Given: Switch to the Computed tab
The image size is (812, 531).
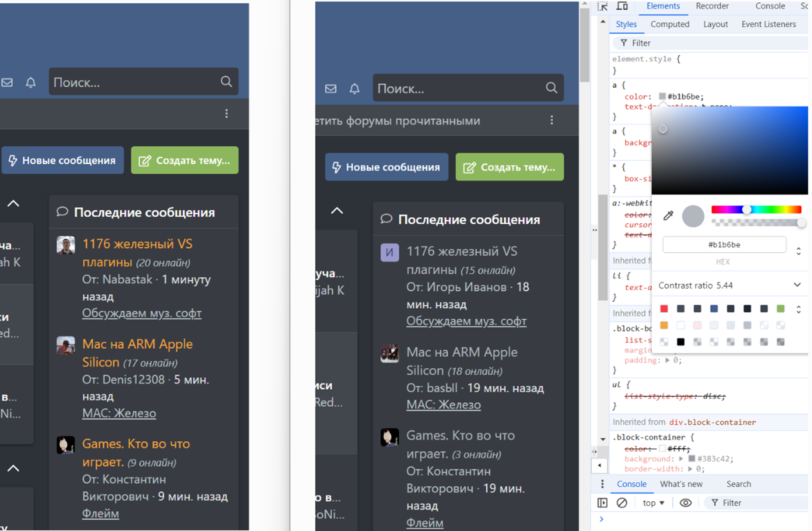Looking at the screenshot, I should [x=670, y=24].
